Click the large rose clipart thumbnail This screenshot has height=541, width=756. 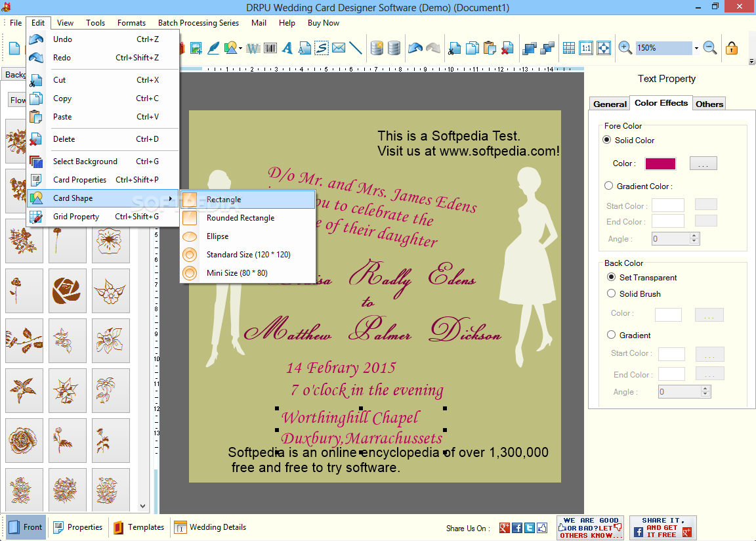[67, 291]
